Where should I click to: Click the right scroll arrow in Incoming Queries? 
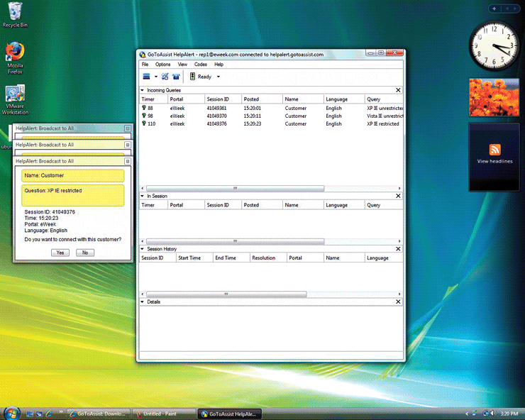[399, 188]
